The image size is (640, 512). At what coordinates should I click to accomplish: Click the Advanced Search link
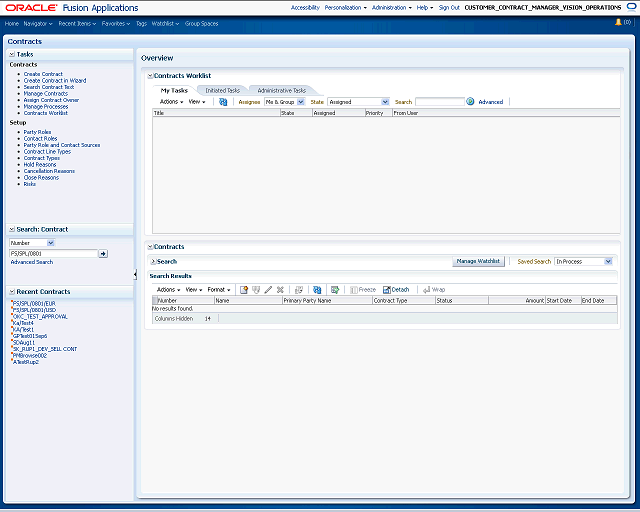click(x=32, y=262)
